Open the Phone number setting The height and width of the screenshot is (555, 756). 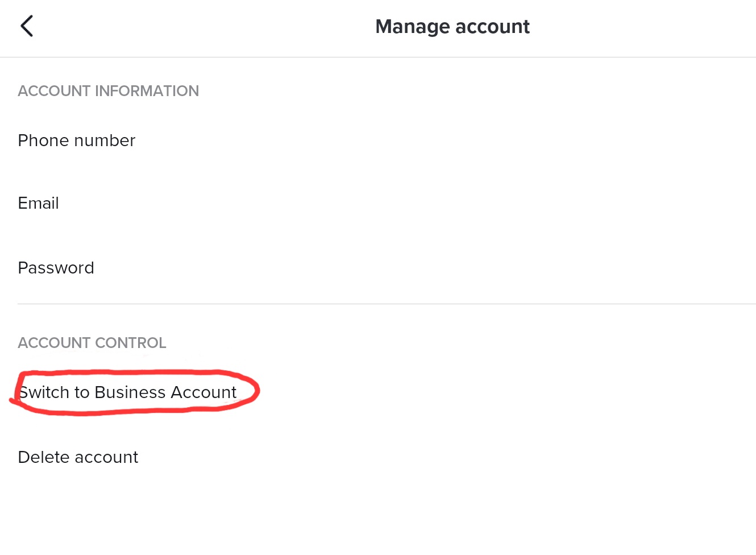(x=77, y=140)
